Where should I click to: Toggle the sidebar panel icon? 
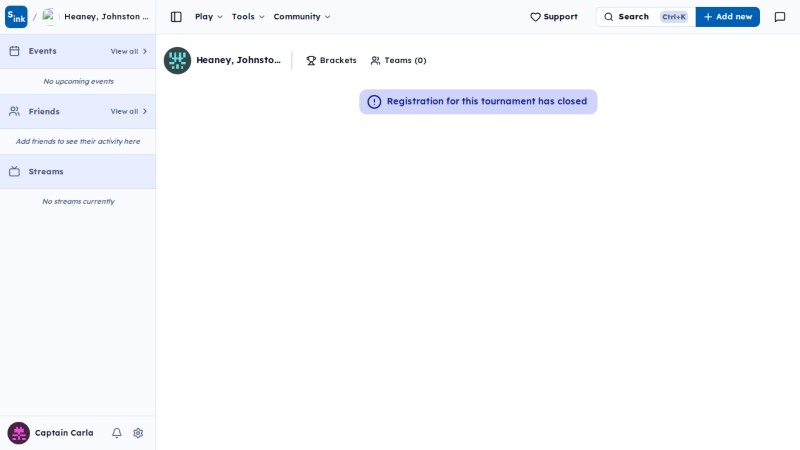point(176,17)
